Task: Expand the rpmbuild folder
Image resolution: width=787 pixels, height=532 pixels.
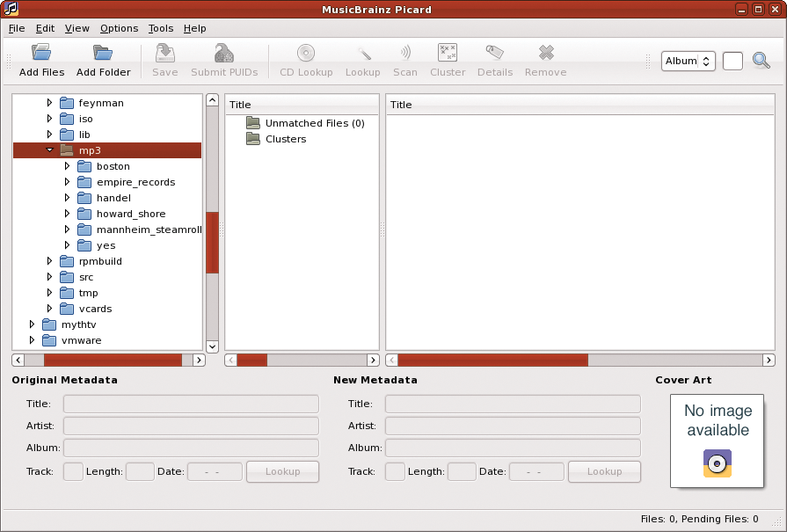Action: [49, 261]
